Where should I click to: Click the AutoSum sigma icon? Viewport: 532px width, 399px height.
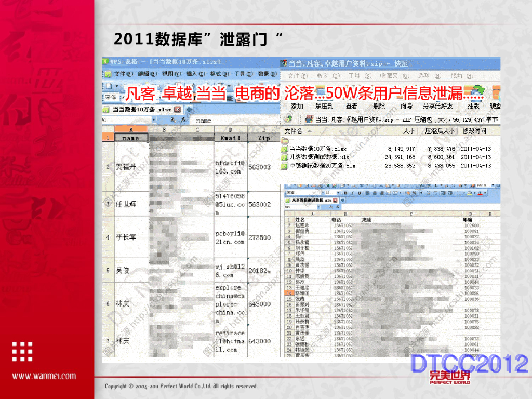click(436, 185)
